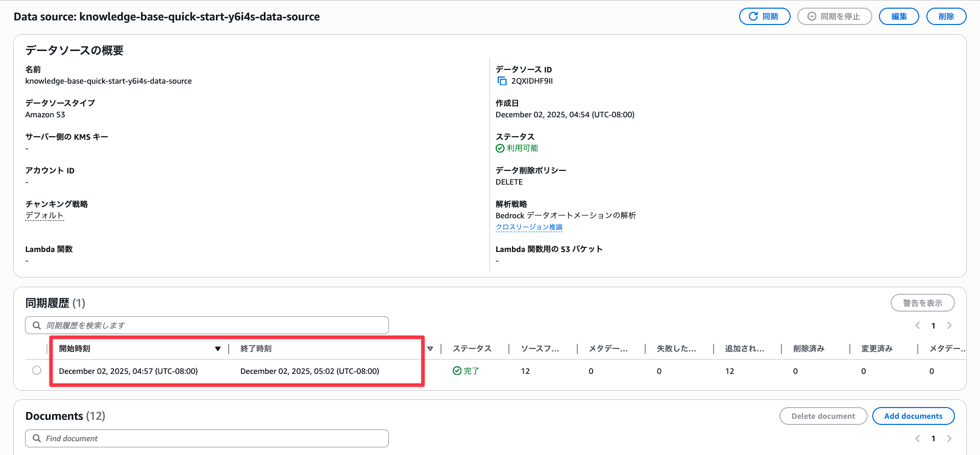980x455 pixels.
Task: Go to previous Documents page
Action: coord(917,439)
